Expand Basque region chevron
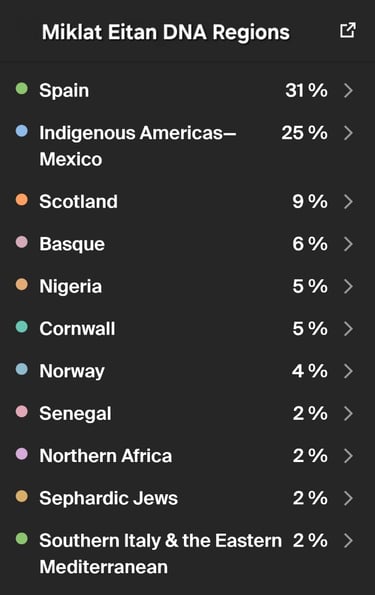The width and height of the screenshot is (375, 595). [348, 244]
